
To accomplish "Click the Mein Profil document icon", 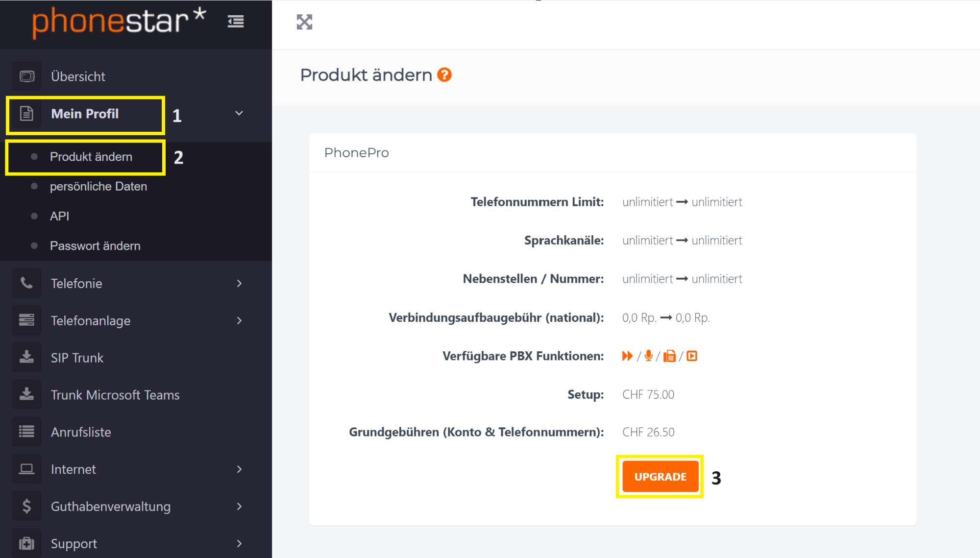I will click(x=26, y=114).
